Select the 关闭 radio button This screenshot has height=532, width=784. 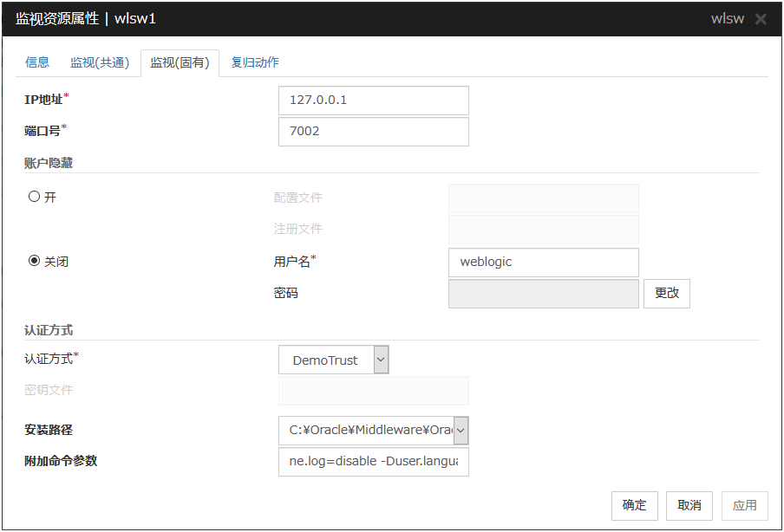35,261
